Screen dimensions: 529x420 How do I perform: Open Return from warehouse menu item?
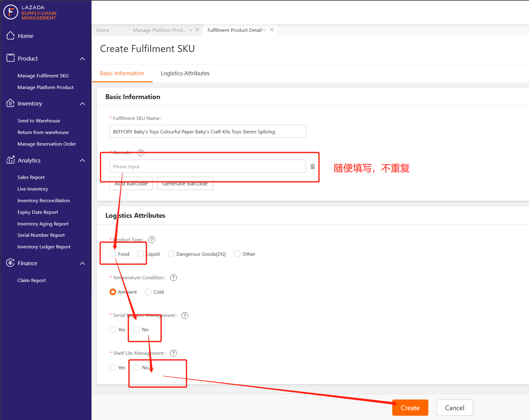pyautogui.click(x=43, y=132)
